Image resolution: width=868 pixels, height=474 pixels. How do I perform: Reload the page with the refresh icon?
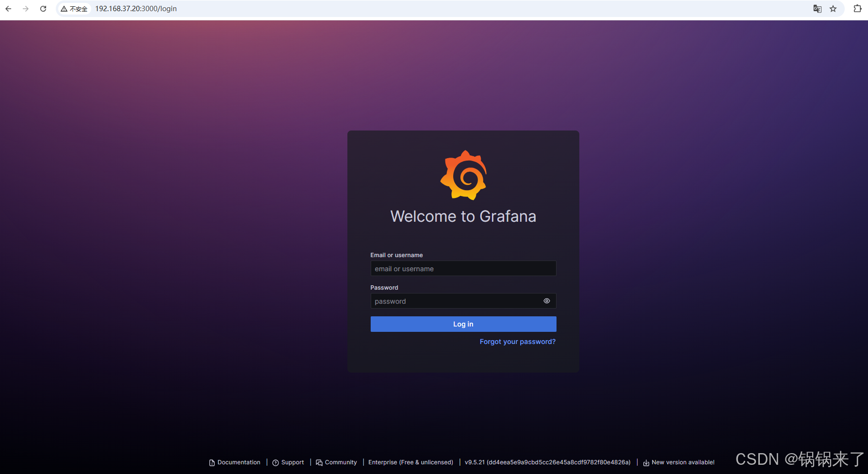coord(43,9)
